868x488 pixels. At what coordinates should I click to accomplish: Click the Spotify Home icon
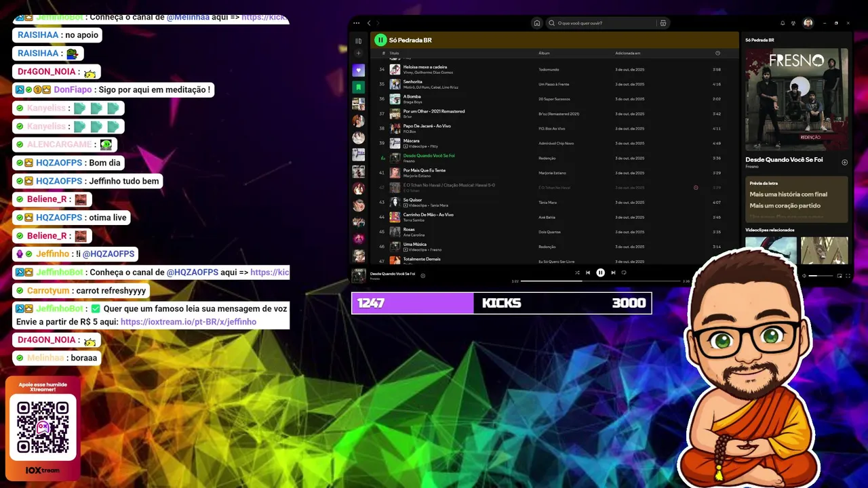(537, 23)
